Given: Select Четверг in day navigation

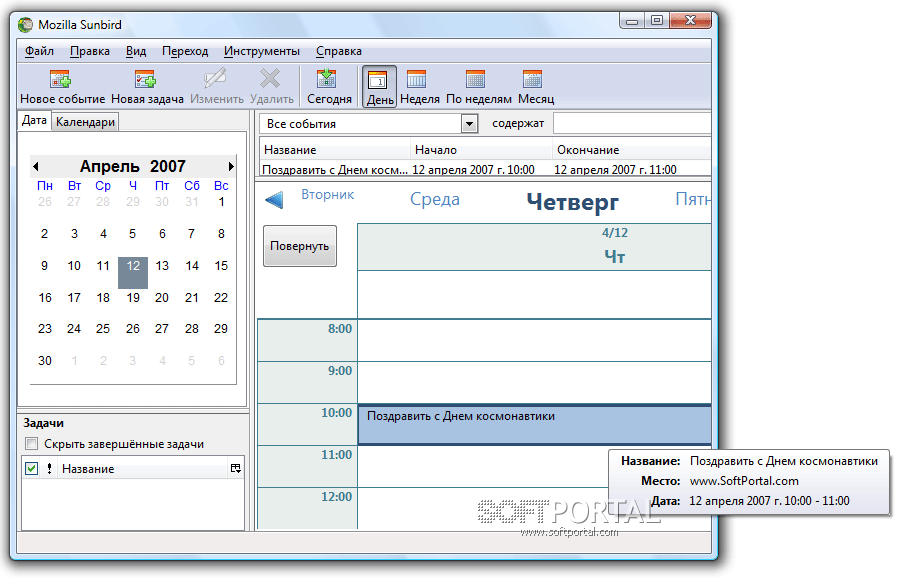Looking at the screenshot, I should point(573,202).
